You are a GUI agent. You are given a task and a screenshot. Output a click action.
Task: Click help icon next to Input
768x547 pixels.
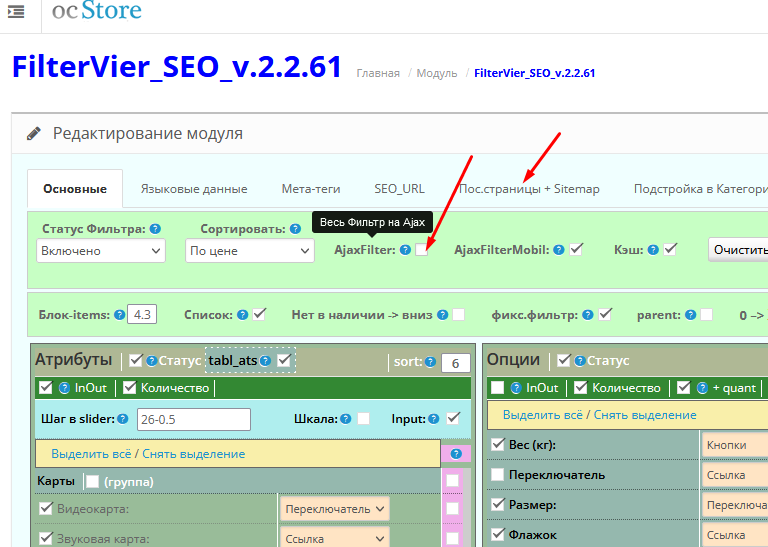click(x=433, y=419)
